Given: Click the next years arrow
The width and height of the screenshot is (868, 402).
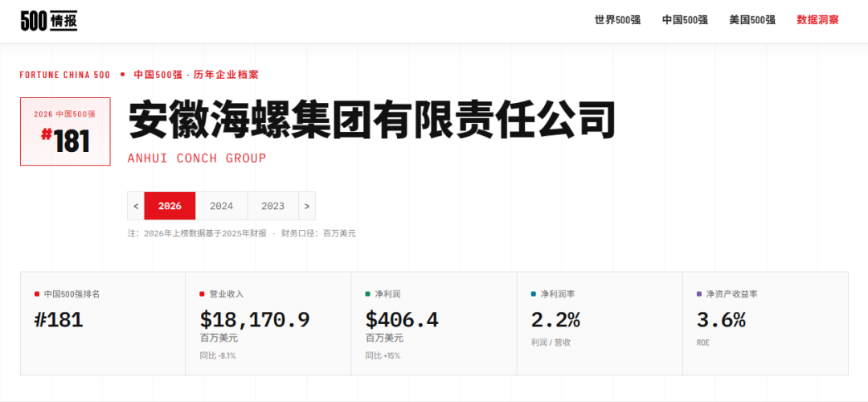Looking at the screenshot, I should pos(307,206).
